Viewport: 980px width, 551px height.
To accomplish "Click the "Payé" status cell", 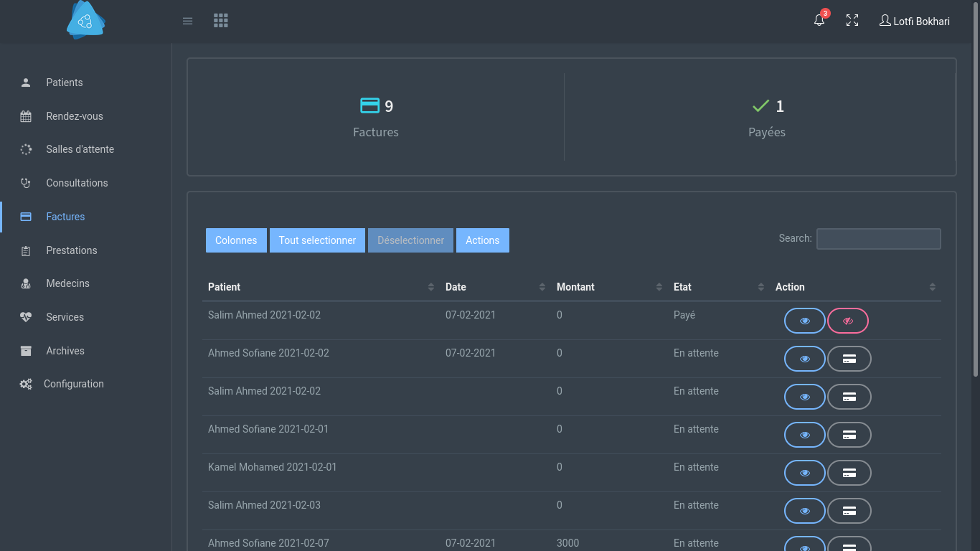I will coord(684,315).
